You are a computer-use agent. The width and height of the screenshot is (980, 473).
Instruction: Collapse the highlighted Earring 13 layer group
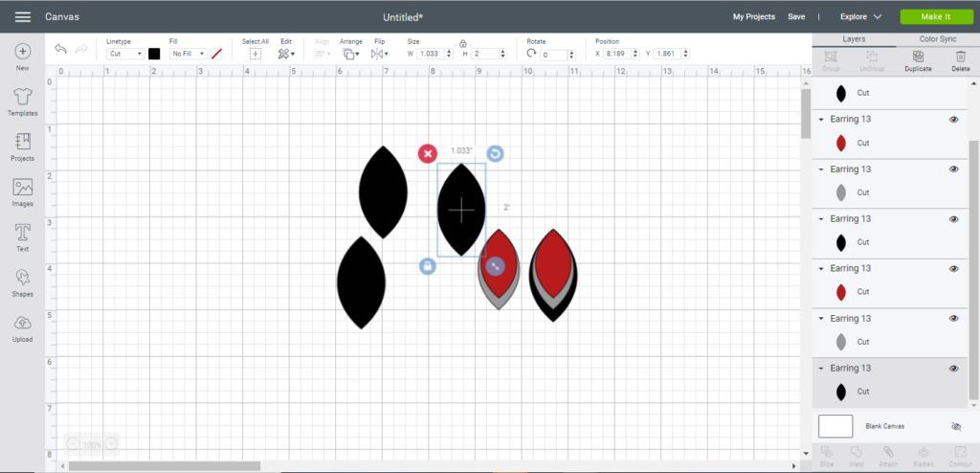[821, 369]
